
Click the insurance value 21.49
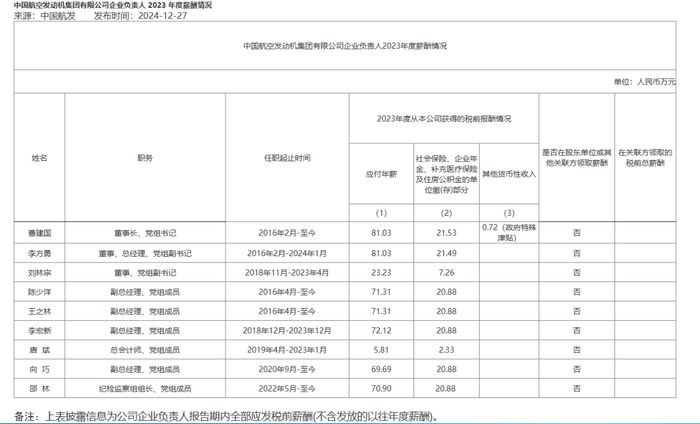pos(446,254)
